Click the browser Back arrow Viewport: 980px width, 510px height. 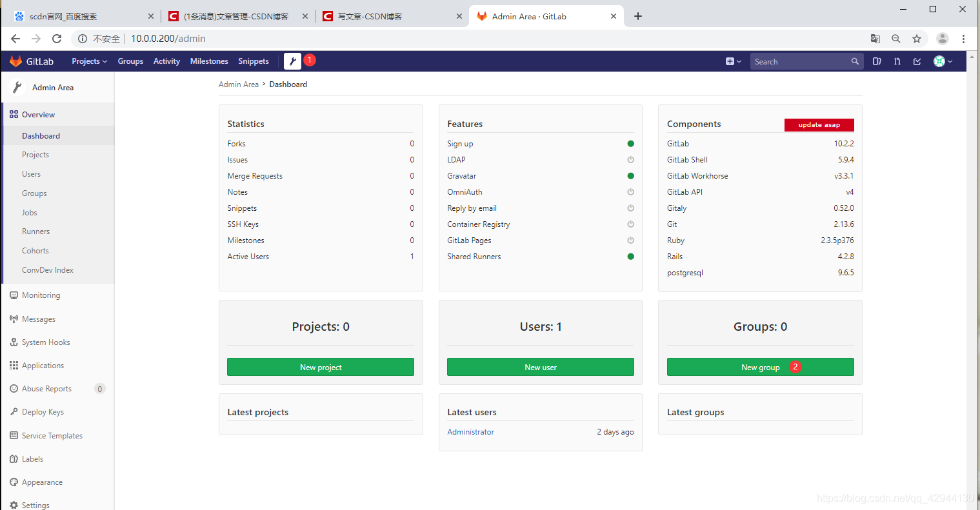pyautogui.click(x=15, y=39)
